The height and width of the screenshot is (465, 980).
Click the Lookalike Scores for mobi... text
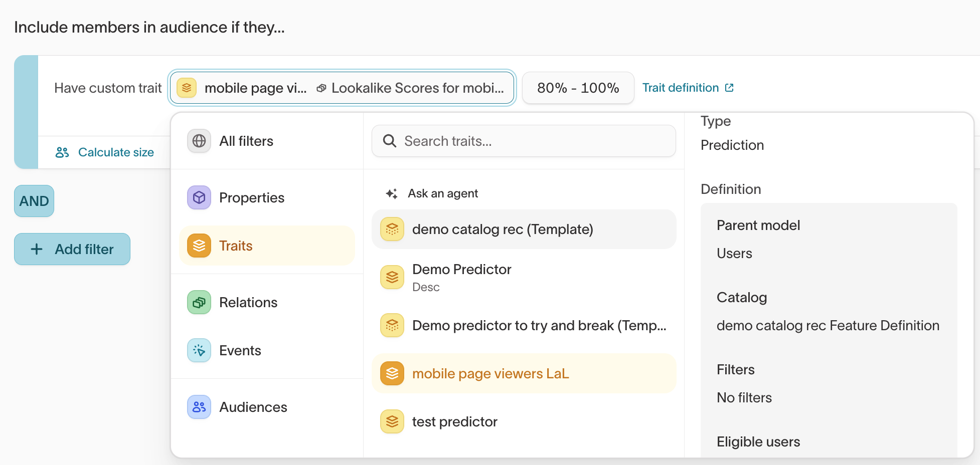[418, 88]
